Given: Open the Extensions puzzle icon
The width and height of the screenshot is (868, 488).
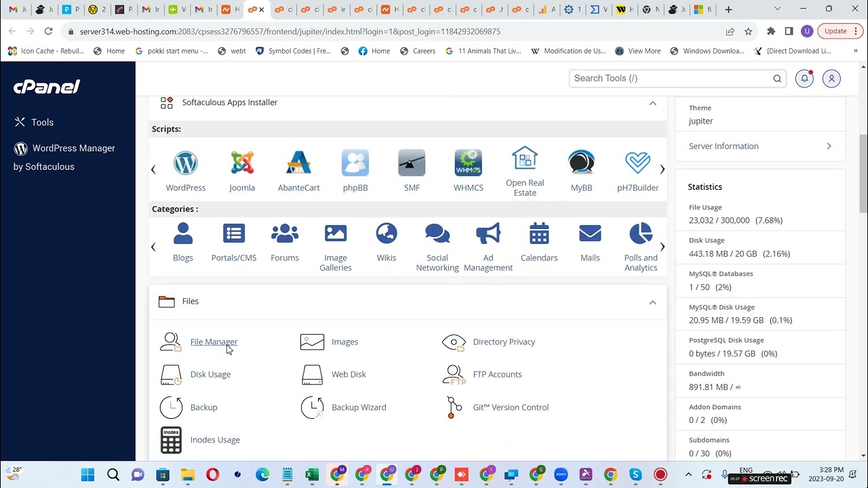Looking at the screenshot, I should [771, 31].
